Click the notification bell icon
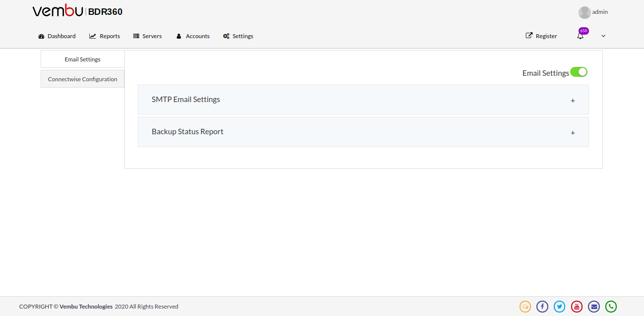The width and height of the screenshot is (644, 316). click(580, 36)
